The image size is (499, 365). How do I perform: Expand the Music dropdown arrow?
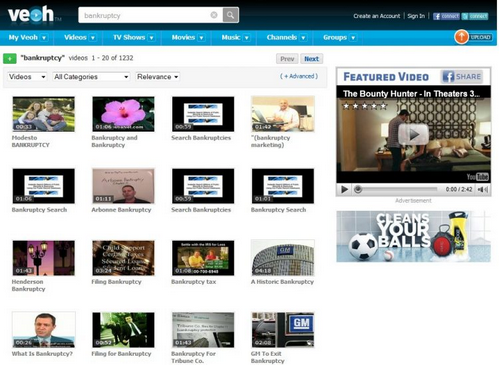click(247, 38)
